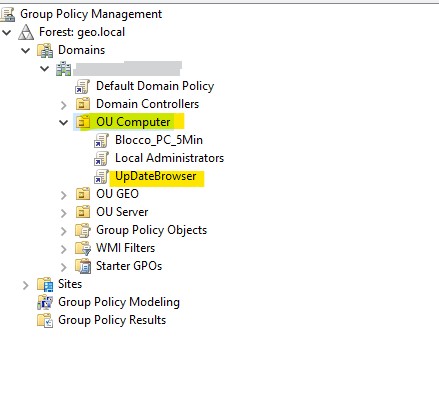Image resolution: width=439 pixels, height=395 pixels.
Task: Click the Group Policy Results icon
Action: [45, 320]
